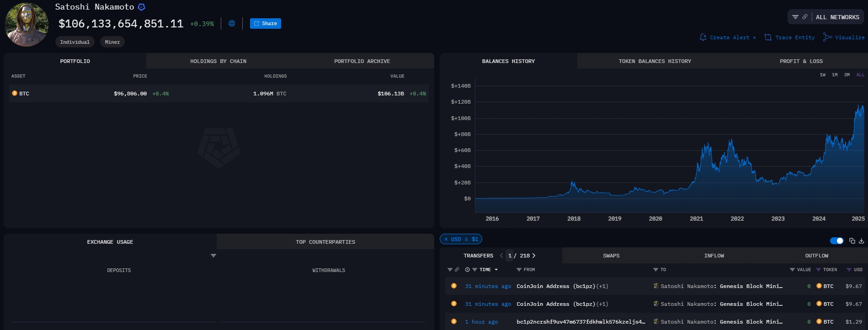Open the TO column filter icon

coord(655,270)
